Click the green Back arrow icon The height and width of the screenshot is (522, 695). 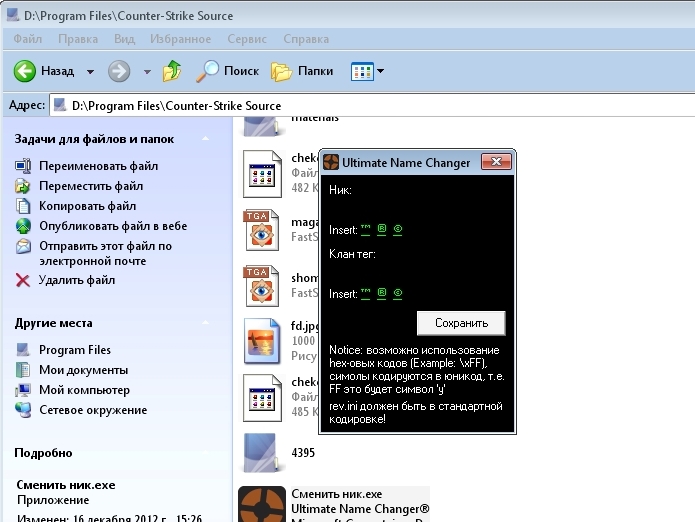24,71
